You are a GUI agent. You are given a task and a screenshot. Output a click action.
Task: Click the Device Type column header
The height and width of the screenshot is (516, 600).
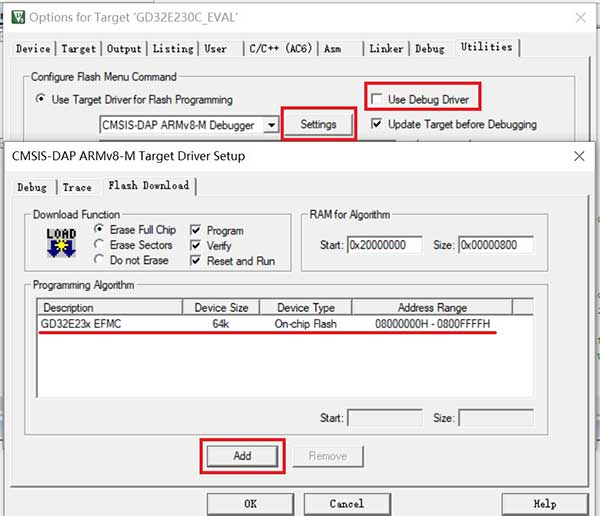click(x=306, y=307)
